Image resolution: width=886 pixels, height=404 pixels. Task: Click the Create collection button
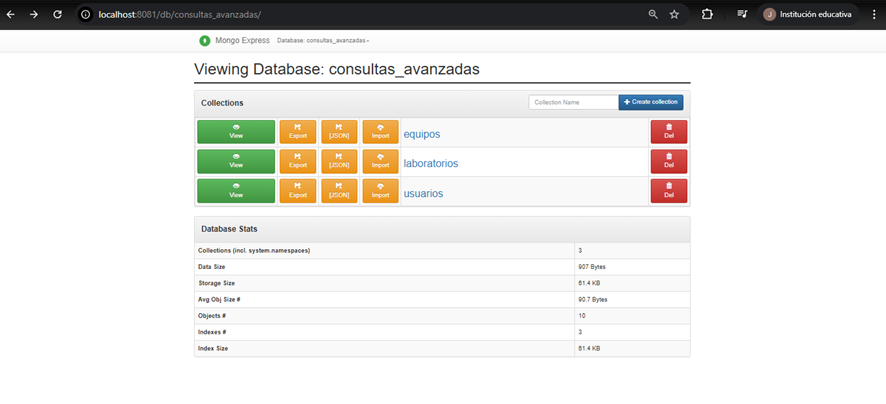(651, 102)
